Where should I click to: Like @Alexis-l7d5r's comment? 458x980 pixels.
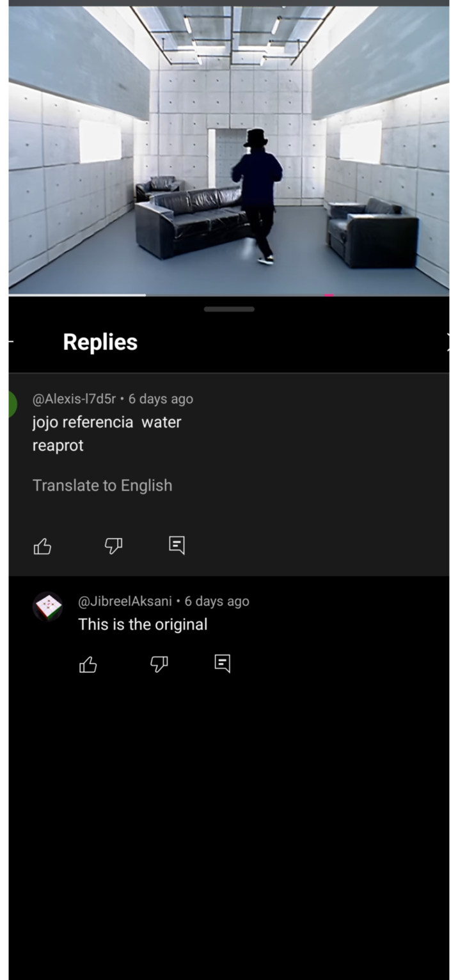click(x=42, y=546)
